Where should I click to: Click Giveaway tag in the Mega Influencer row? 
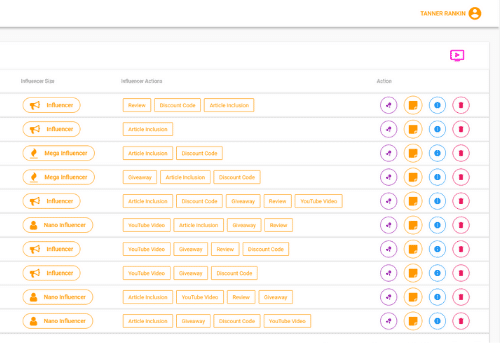(x=140, y=177)
